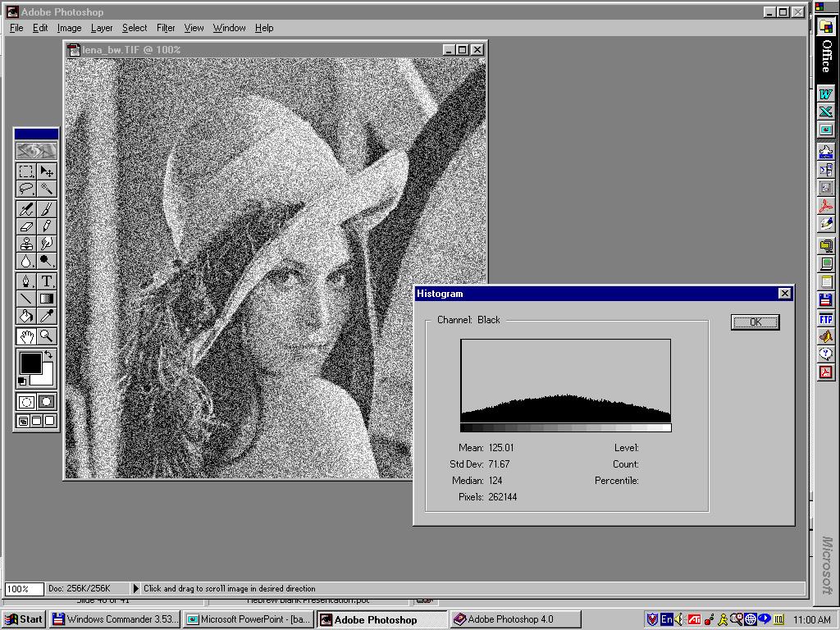Image resolution: width=840 pixels, height=630 pixels.
Task: Click the Photoshop eye banner in the toolbox
Action: point(36,151)
